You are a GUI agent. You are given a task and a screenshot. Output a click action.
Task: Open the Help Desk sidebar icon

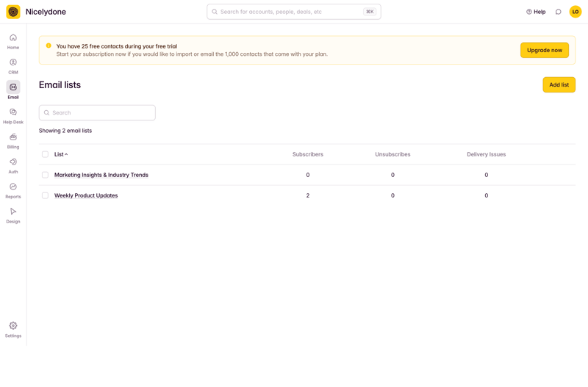13,112
